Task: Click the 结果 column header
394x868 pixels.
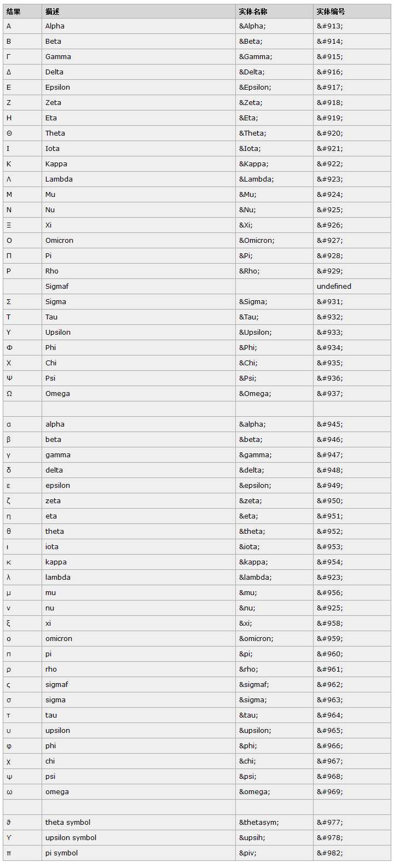Action: (x=14, y=11)
